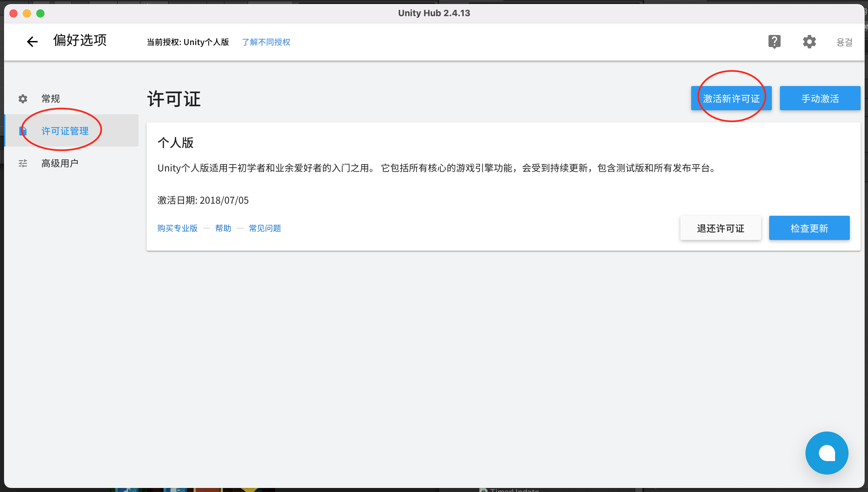Click the sliders icon beside 高级用户

pos(23,164)
